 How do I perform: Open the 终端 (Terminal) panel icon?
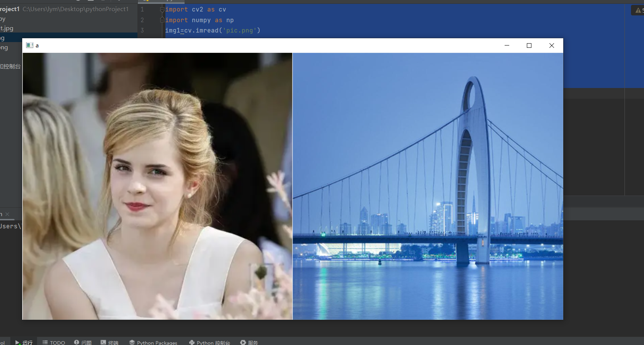pos(103,342)
